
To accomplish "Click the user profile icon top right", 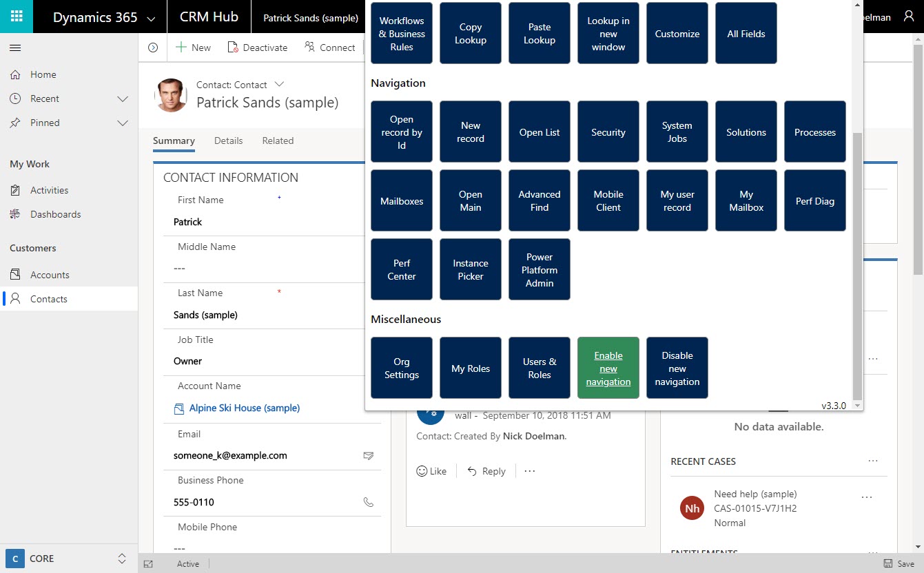I will [908, 17].
